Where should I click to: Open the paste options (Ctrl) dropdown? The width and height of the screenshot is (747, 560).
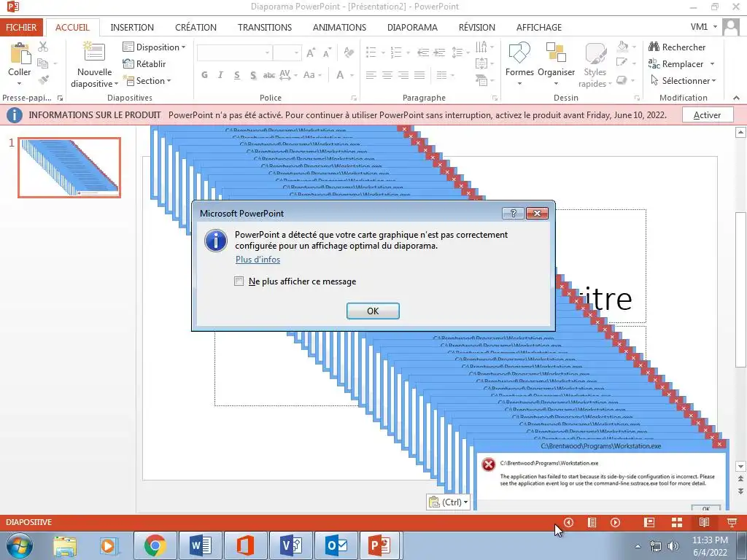click(449, 502)
